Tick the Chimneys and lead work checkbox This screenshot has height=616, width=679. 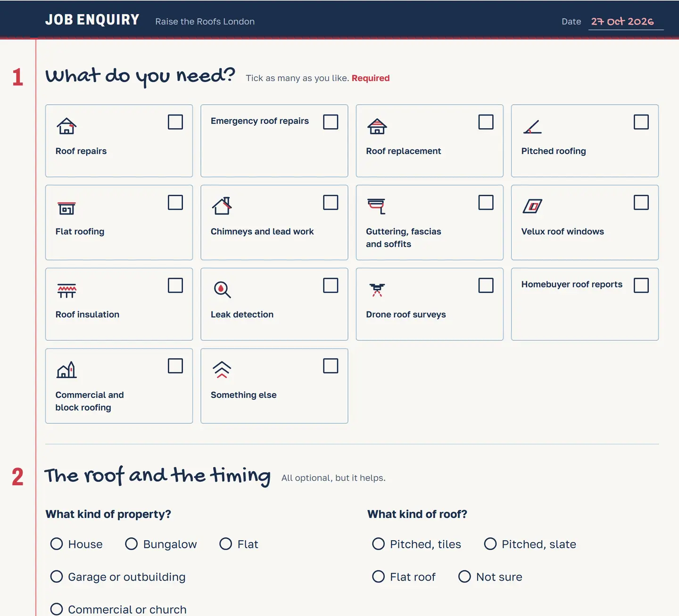[x=331, y=203]
